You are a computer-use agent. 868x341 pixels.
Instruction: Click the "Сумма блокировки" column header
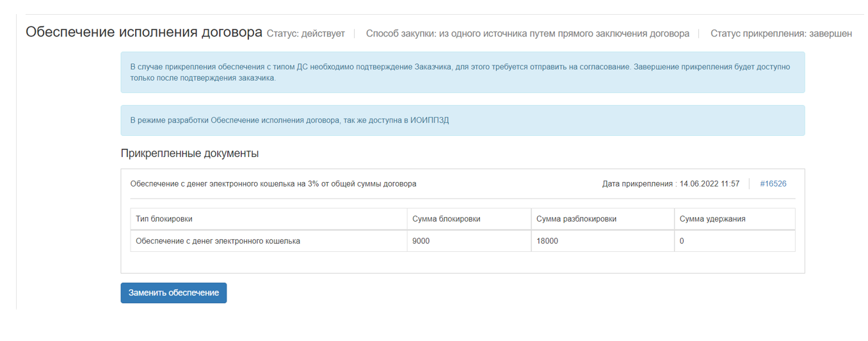click(446, 219)
